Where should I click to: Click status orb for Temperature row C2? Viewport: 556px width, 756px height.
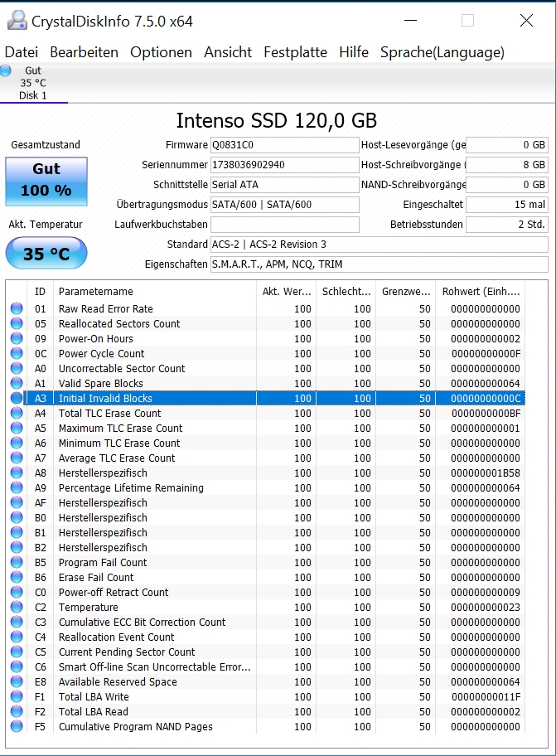[17, 607]
